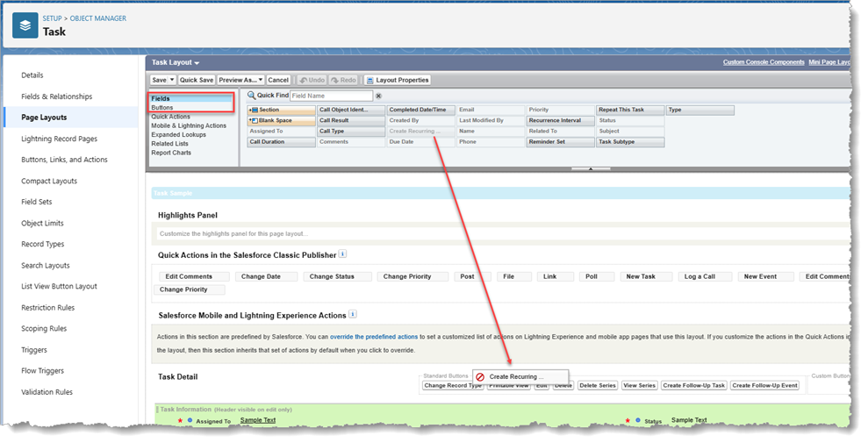Click the Quick Save button
The image size is (868, 443).
tap(196, 80)
